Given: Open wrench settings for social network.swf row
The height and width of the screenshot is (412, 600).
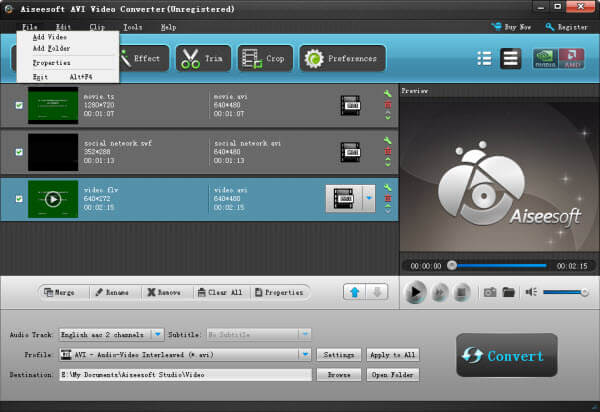Looking at the screenshot, I should pyautogui.click(x=388, y=140).
